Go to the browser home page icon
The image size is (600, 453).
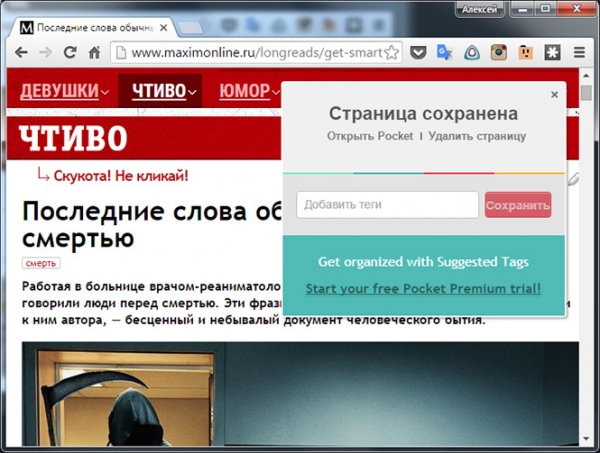pos(96,52)
